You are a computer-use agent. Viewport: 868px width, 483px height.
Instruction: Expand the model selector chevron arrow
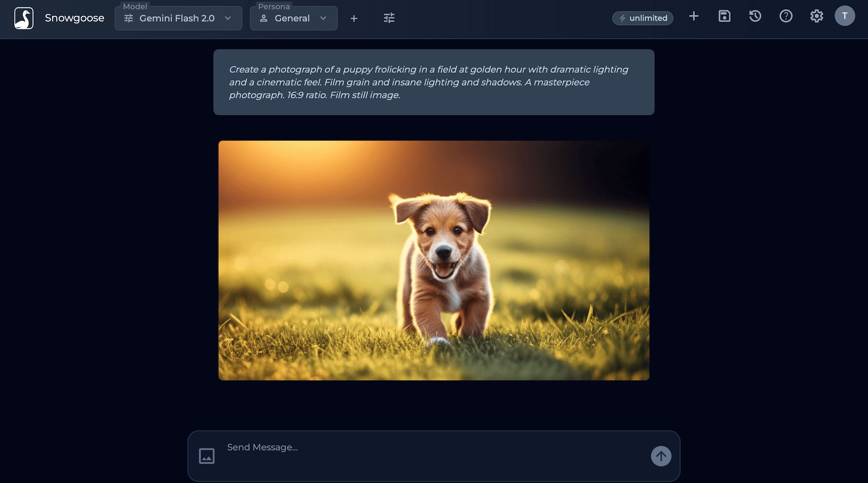point(228,18)
